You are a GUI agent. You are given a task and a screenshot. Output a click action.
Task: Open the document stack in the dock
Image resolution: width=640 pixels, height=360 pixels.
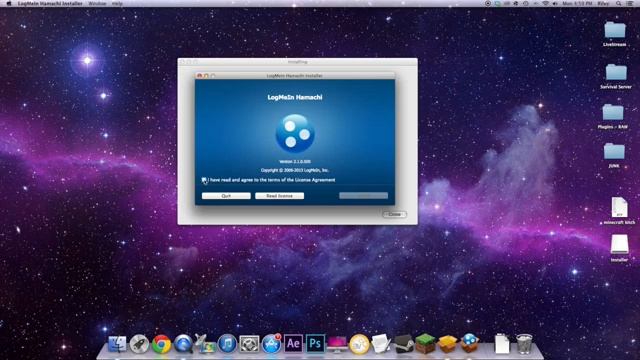[502, 344]
